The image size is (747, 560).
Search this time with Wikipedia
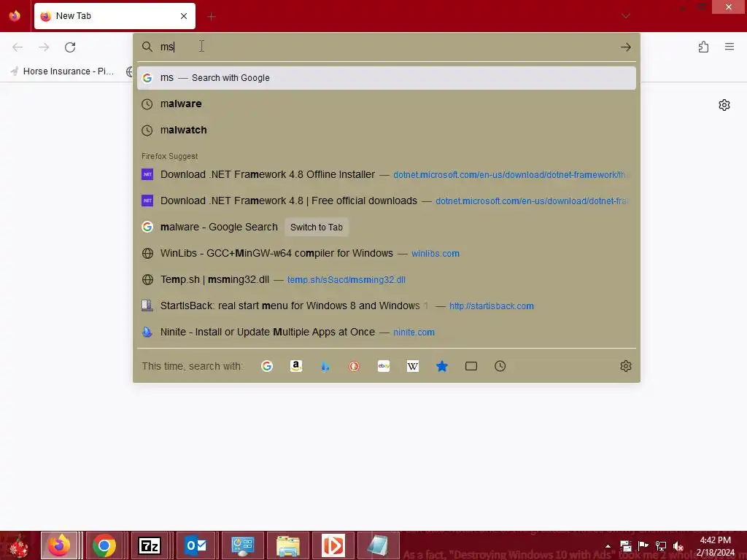point(413,366)
